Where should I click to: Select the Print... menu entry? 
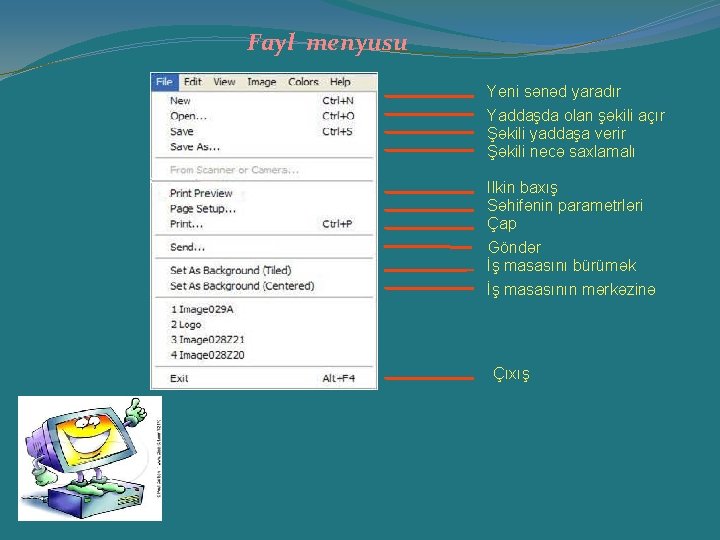(264, 224)
